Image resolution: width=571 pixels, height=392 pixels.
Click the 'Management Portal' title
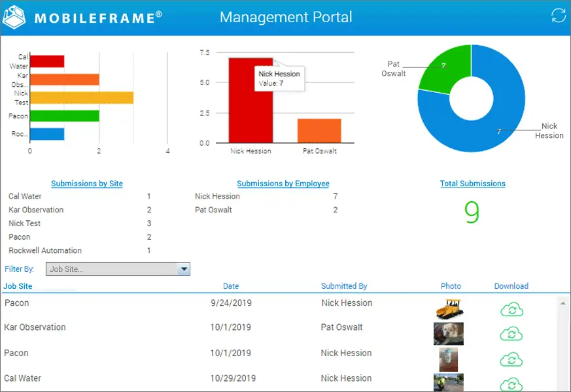[286, 17]
